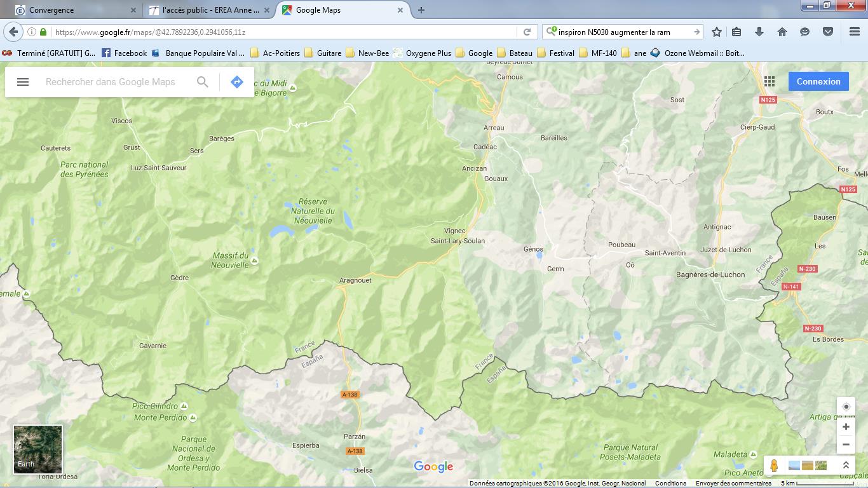This screenshot has height=488, width=868.
Task: Expand the imagery strip with double chevron
Action: 846,466
